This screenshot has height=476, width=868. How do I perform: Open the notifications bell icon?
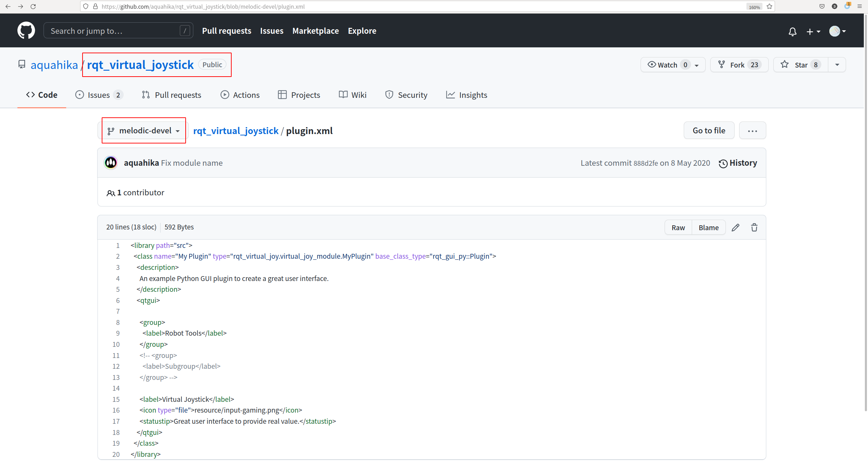pos(792,31)
